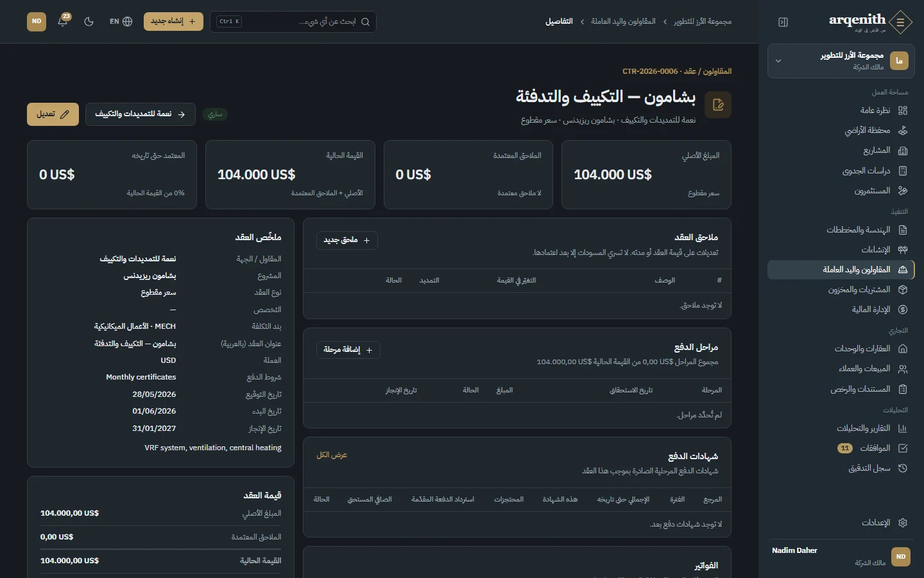Click the الموافقات checkbox icon
Viewport: 924px width, 578px height.
point(903,448)
